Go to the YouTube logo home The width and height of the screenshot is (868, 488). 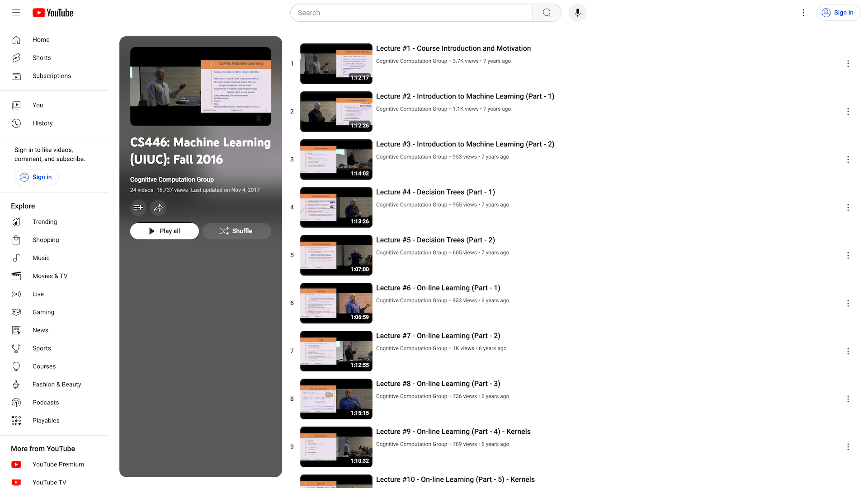[x=53, y=13]
